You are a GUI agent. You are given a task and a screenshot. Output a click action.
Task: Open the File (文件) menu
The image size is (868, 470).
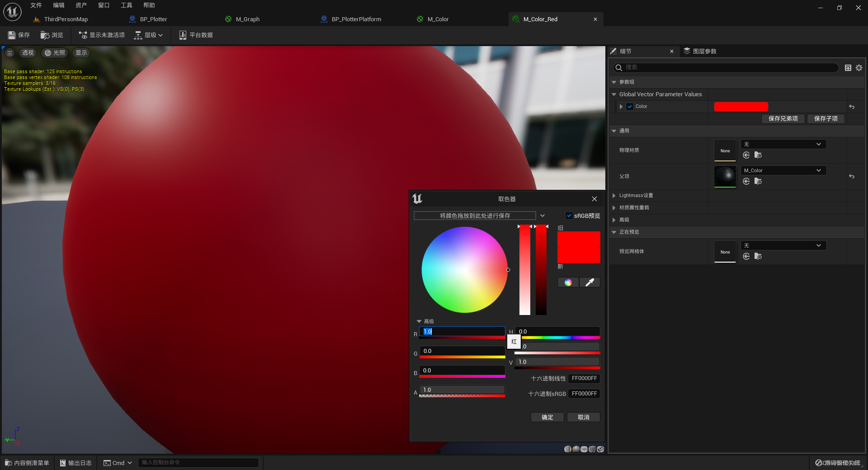pyautogui.click(x=36, y=5)
